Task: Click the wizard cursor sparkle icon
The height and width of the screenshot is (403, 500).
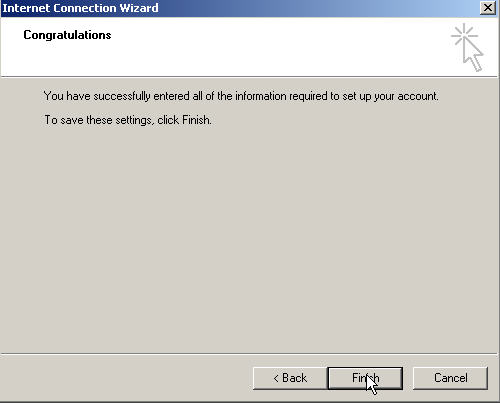Action: pyautogui.click(x=467, y=47)
